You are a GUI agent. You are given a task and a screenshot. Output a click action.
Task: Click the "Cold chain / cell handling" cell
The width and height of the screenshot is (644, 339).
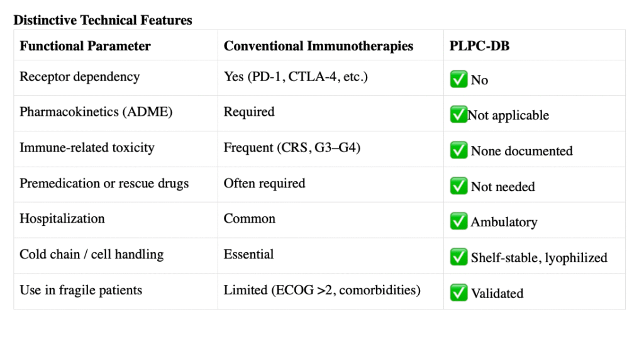pos(116,255)
